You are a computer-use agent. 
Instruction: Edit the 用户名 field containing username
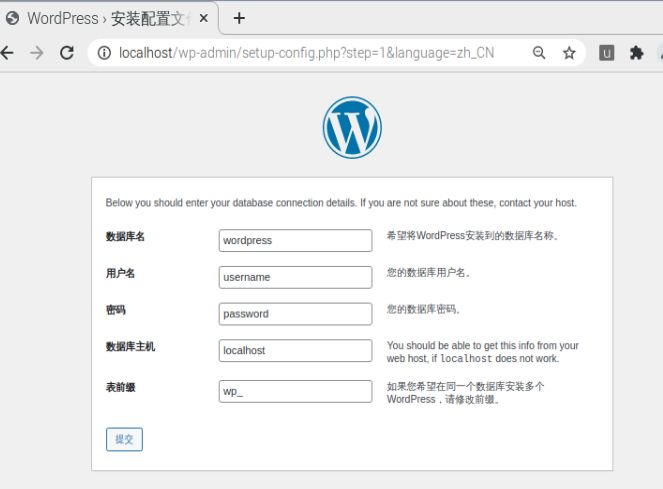pos(296,277)
